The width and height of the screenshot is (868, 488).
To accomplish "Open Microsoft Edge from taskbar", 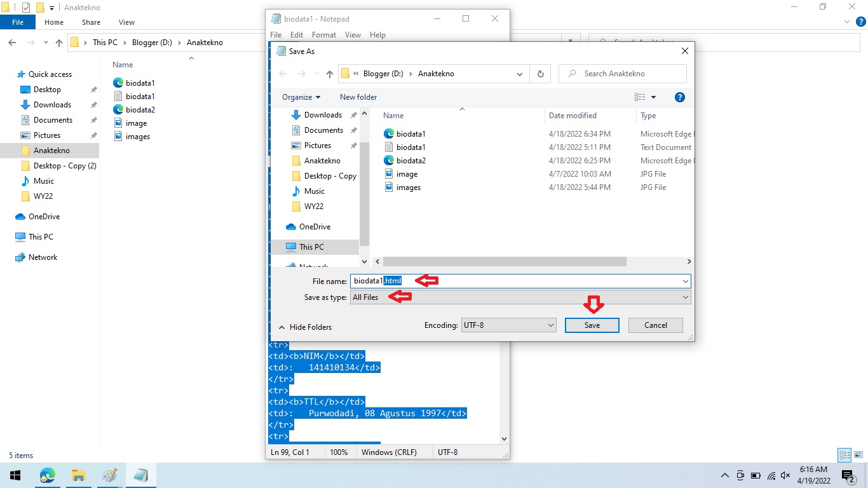I will coord(47,475).
